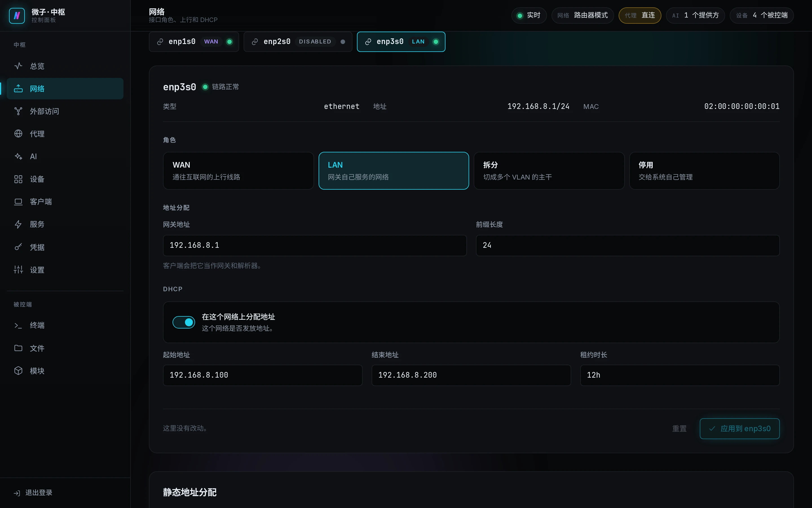Click the 客户端 laptop icon
The height and width of the screenshot is (508, 812).
pyautogui.click(x=18, y=202)
